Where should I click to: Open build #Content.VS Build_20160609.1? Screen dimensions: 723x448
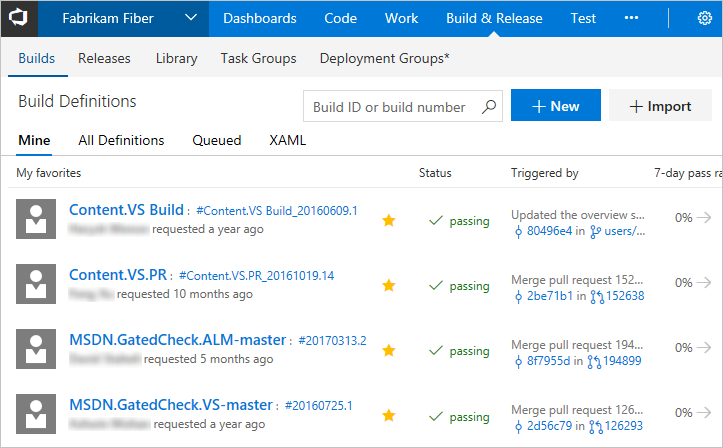[277, 211]
